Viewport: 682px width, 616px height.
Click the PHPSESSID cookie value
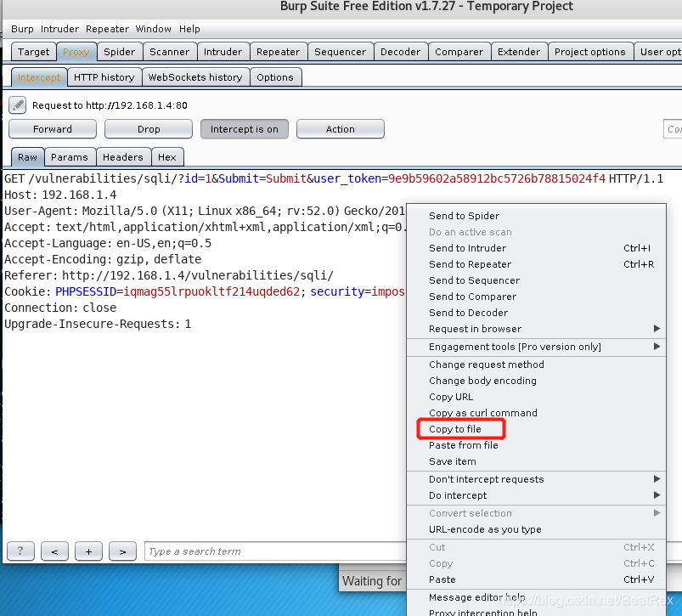(x=211, y=291)
